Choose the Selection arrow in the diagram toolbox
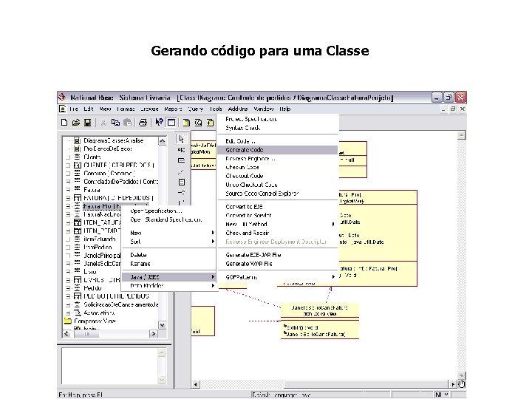Screen dimensions: 532x399 click(x=182, y=139)
